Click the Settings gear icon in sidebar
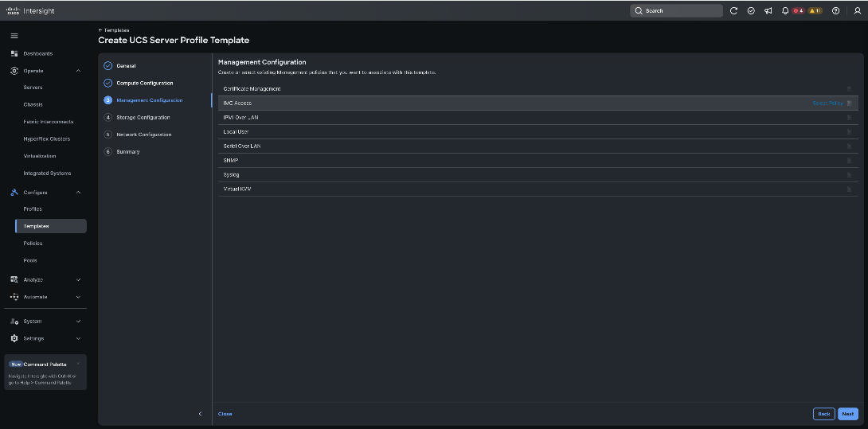 14,338
